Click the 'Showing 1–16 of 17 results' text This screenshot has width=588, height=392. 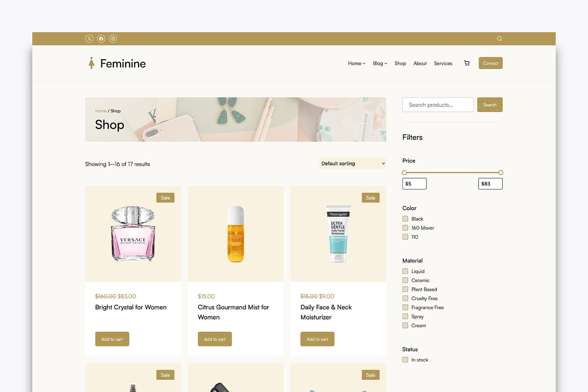click(x=118, y=164)
